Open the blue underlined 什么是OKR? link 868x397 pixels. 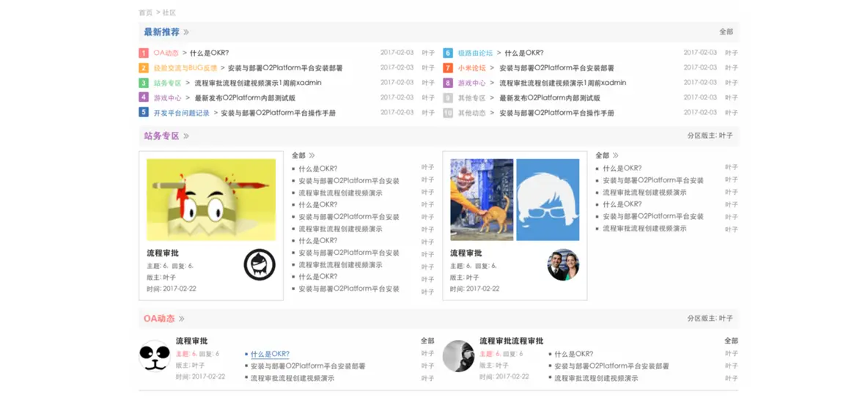pos(270,354)
